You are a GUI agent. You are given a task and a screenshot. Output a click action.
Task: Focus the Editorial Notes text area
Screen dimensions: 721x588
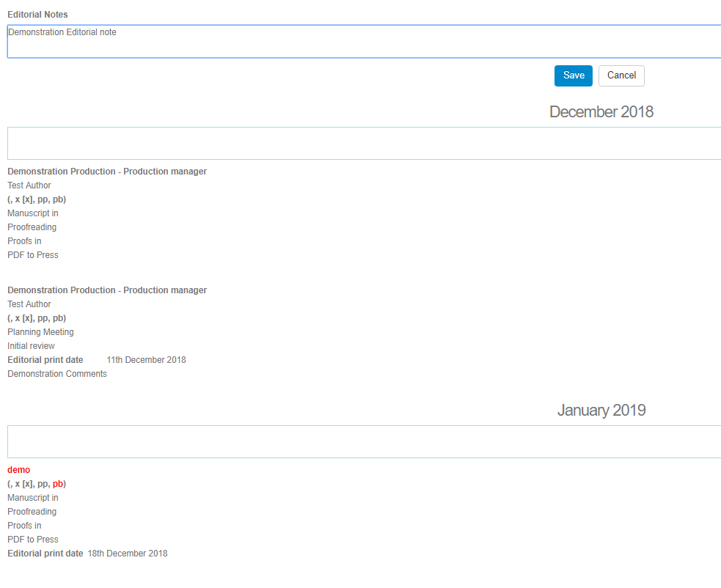point(364,42)
